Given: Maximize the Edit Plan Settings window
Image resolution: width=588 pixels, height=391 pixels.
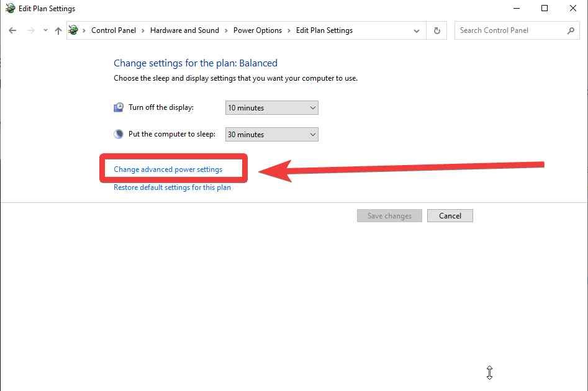Looking at the screenshot, I should 545,8.
